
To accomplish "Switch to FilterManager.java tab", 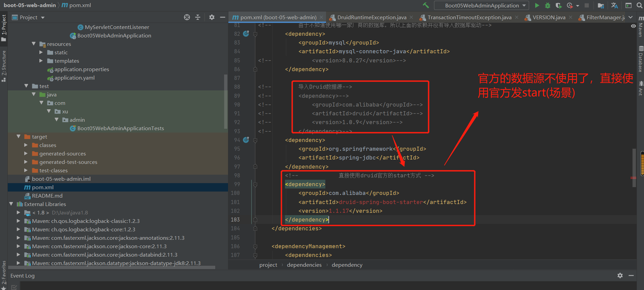I will 602,17.
